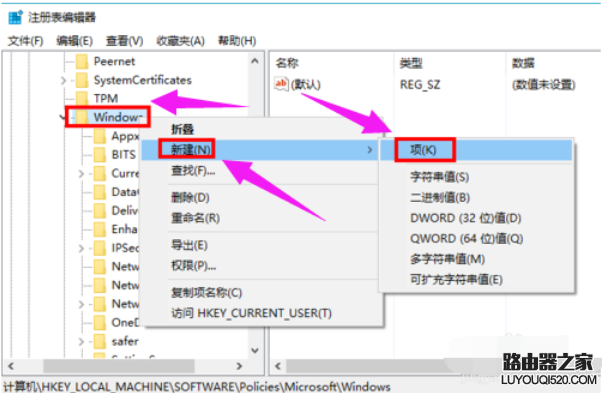
Task: Open the 新建(N) submenu arrow
Action: tap(370, 150)
